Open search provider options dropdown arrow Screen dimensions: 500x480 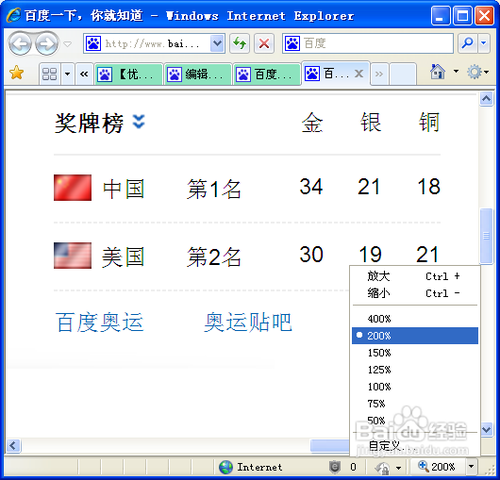pyautogui.click(x=484, y=43)
